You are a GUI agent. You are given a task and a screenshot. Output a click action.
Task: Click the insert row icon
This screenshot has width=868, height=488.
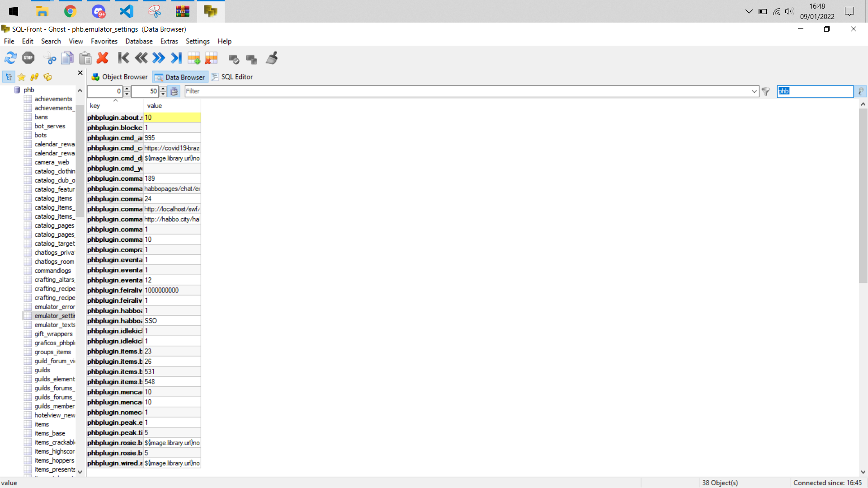194,58
